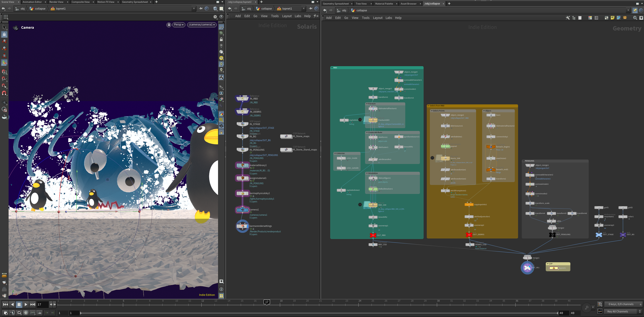Collapse the Debris from RBD network box

(x=428, y=106)
